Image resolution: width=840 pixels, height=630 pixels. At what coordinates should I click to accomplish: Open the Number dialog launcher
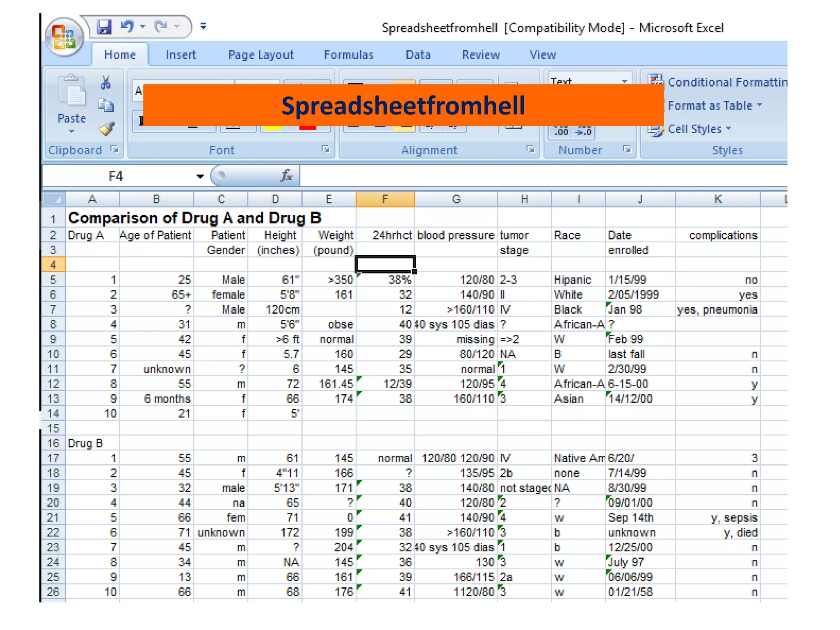pos(627,149)
